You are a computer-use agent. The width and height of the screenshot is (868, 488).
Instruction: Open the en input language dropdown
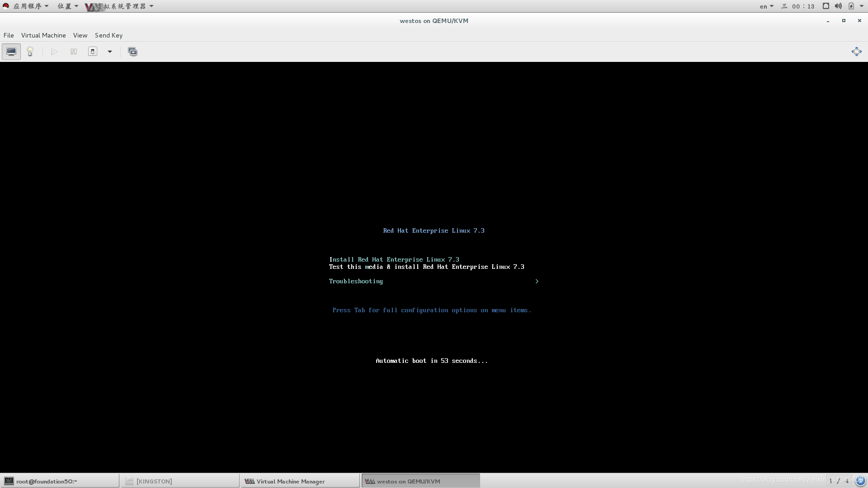(x=766, y=6)
